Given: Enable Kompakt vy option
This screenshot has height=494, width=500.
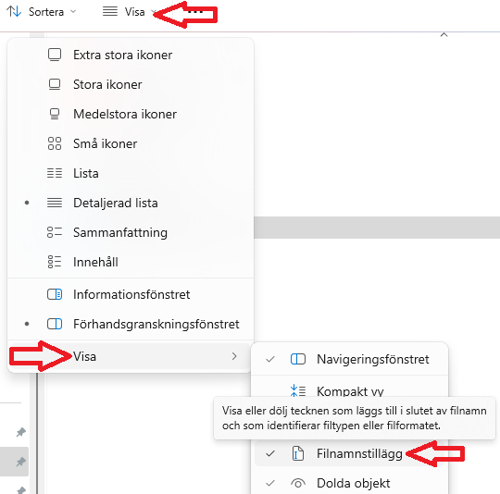Looking at the screenshot, I should coord(349,390).
